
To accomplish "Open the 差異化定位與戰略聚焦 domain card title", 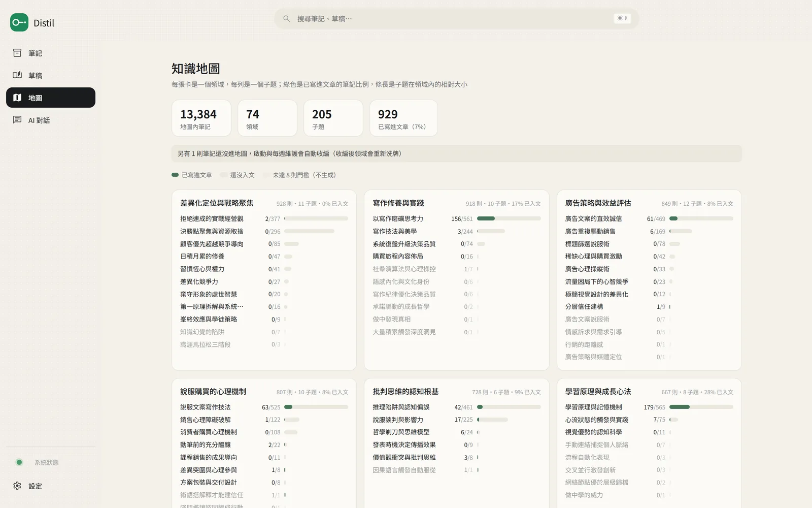I will pos(217,203).
